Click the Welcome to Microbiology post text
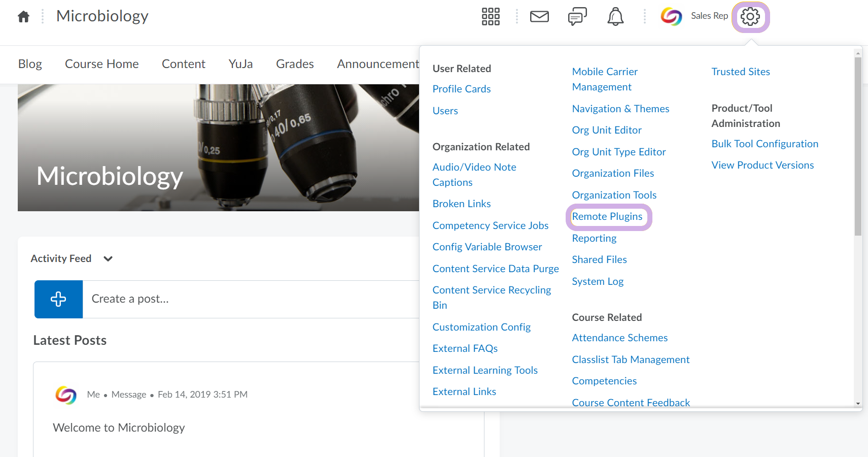This screenshot has height=457, width=868. (119, 428)
